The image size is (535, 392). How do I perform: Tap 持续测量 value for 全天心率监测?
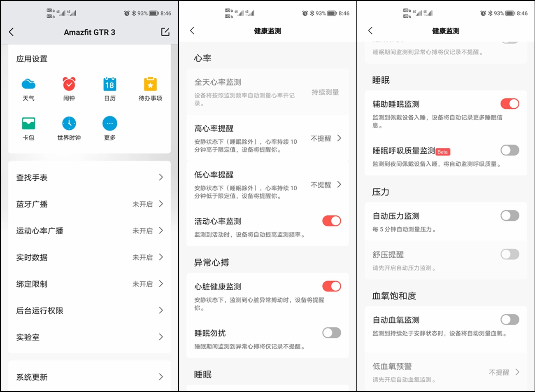[x=325, y=92]
